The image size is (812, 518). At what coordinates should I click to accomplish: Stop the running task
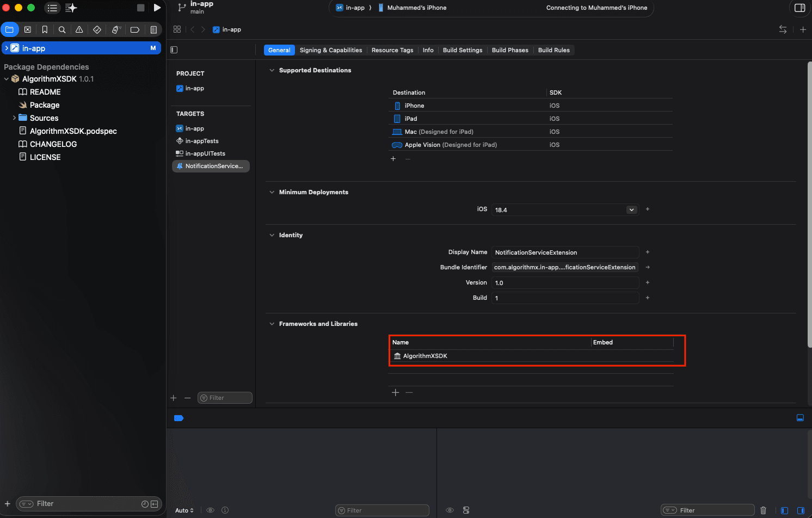141,8
